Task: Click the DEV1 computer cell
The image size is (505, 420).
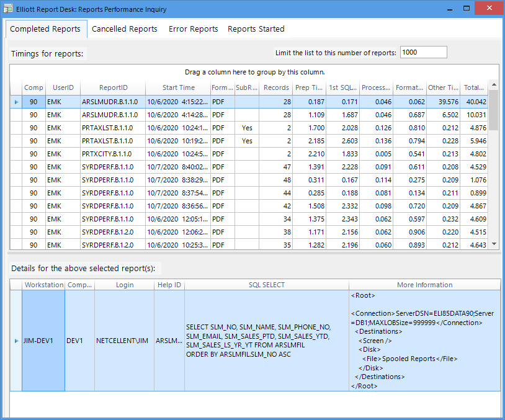Action: pos(79,341)
